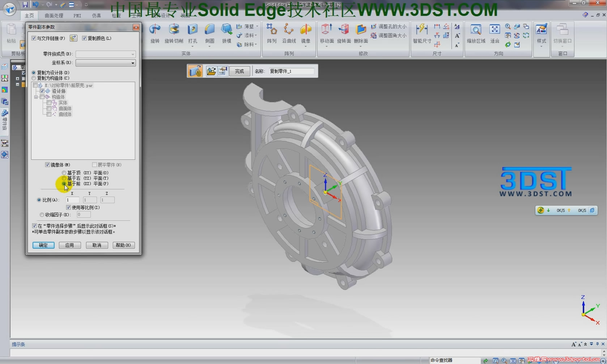Screen dimensions: 607x364
Task: Select the Round (倒圆) tool
Action: (210, 34)
